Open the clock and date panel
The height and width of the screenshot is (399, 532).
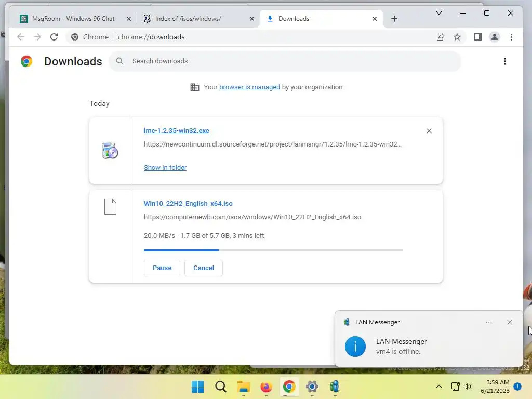tap(495, 387)
